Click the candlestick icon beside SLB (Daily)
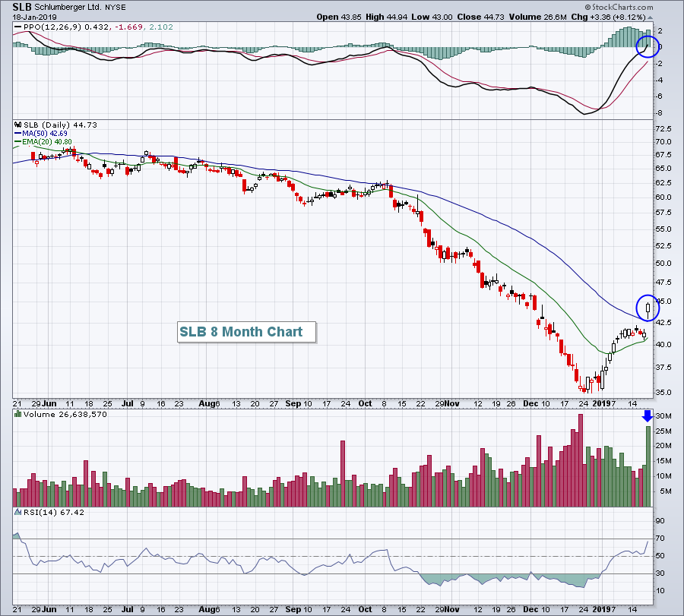The height and width of the screenshot is (616, 684). point(18,125)
